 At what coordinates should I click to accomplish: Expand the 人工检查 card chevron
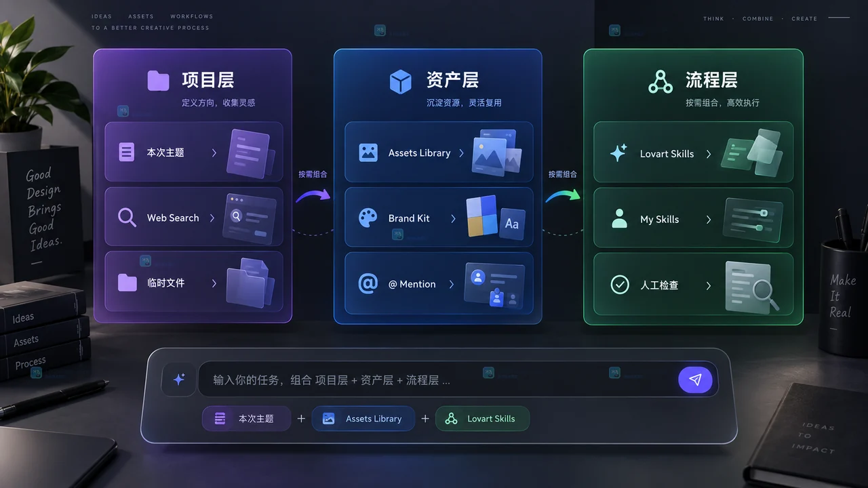pos(709,285)
